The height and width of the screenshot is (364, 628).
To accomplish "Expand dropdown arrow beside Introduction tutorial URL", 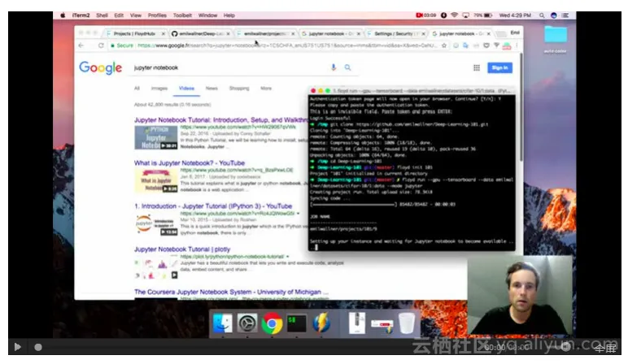I will pyautogui.click(x=298, y=214).
